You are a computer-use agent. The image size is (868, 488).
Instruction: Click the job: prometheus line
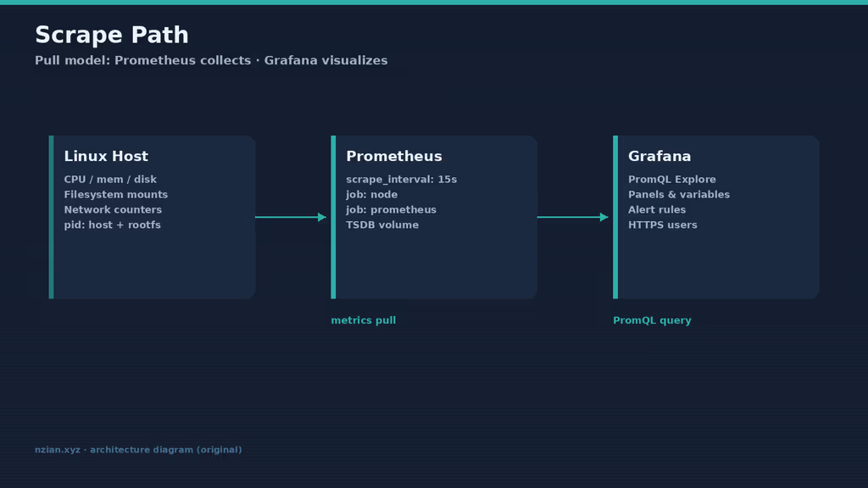pyautogui.click(x=391, y=210)
